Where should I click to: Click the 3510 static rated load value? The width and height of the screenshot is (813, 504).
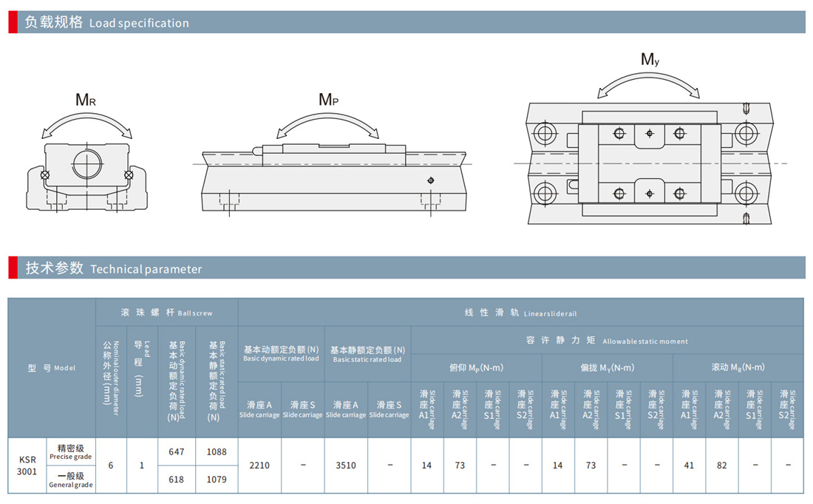[x=346, y=466]
